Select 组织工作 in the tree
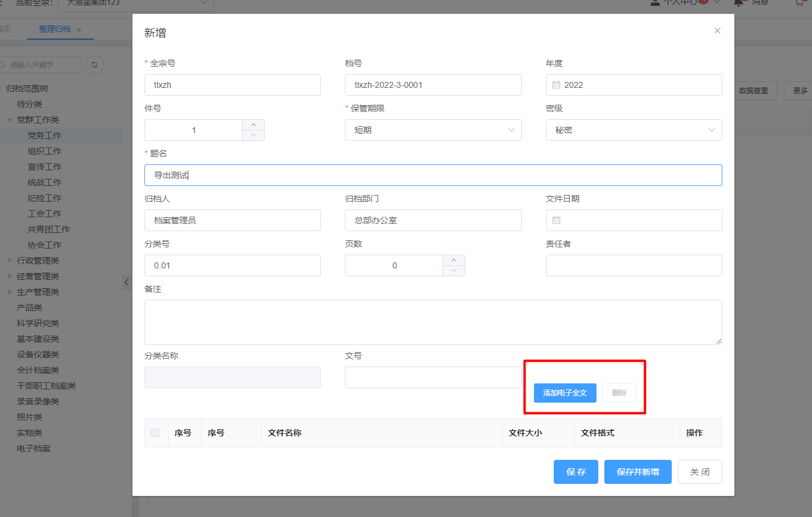This screenshot has width=812, height=517. pos(45,151)
